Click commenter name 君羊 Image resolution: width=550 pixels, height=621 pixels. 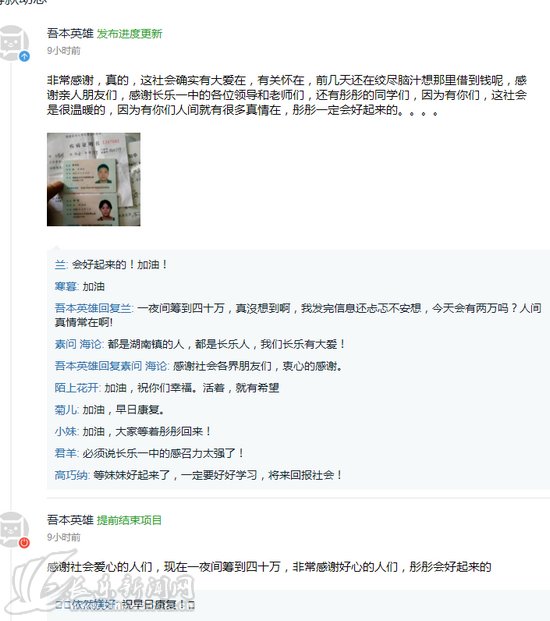[66, 453]
